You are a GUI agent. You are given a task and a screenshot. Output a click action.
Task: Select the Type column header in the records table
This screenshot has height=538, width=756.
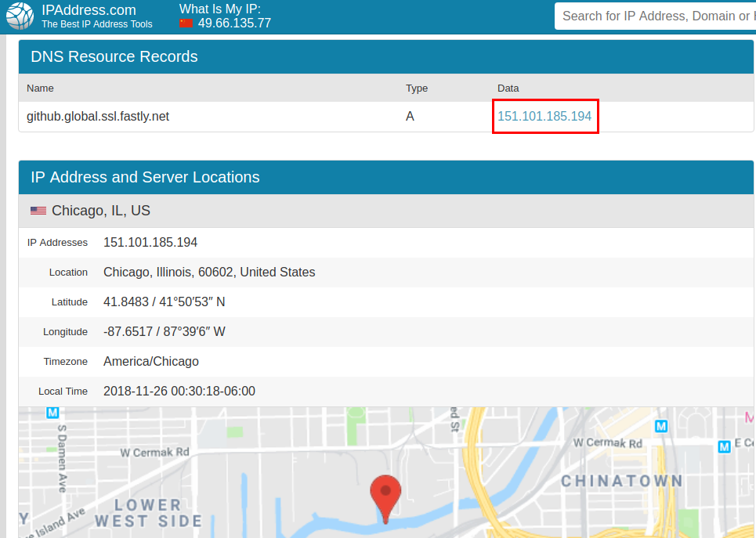[x=417, y=88]
